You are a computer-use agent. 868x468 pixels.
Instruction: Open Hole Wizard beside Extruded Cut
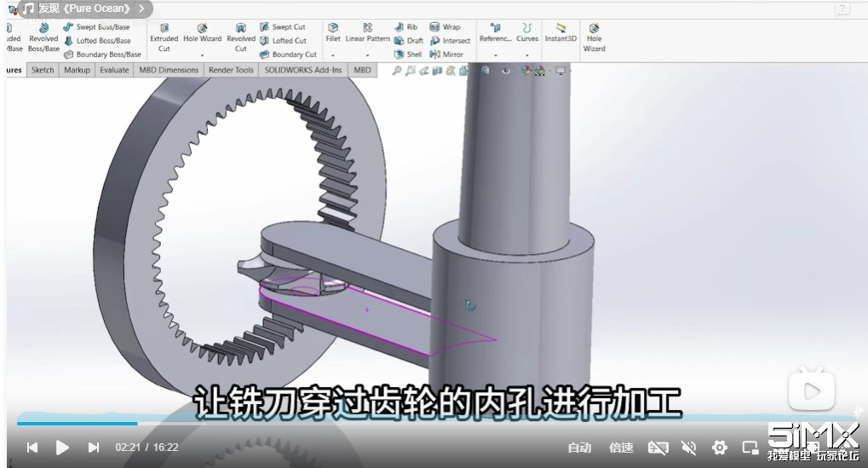pyautogui.click(x=202, y=33)
